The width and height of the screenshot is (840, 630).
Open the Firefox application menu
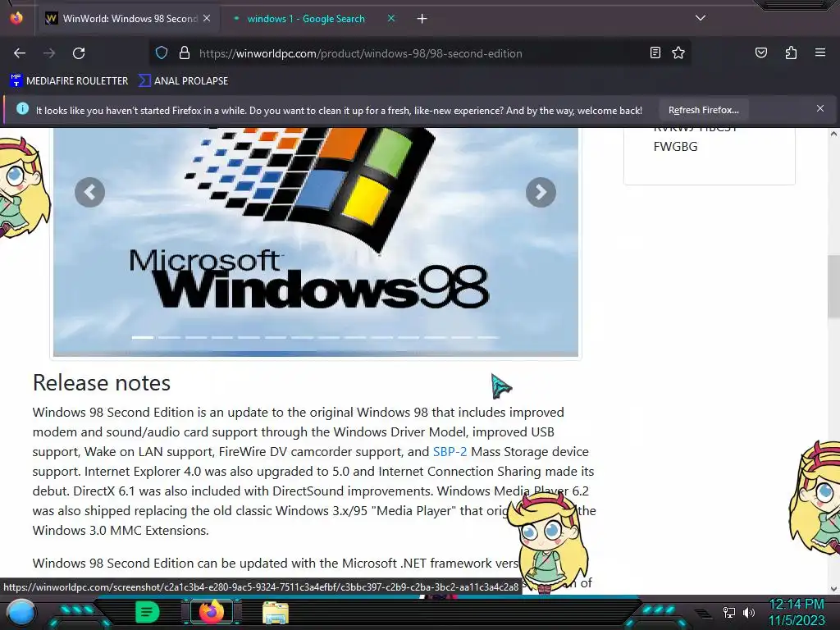click(819, 52)
